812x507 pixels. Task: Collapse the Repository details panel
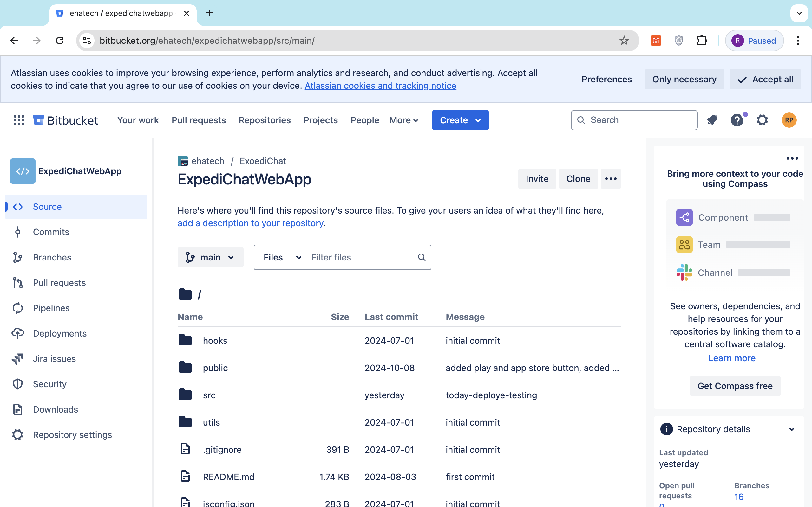(x=791, y=429)
